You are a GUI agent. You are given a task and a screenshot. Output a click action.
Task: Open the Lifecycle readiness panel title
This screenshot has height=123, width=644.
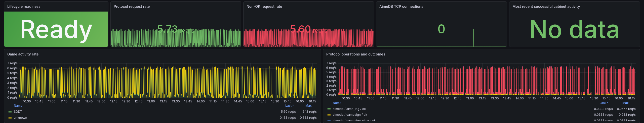click(24, 7)
